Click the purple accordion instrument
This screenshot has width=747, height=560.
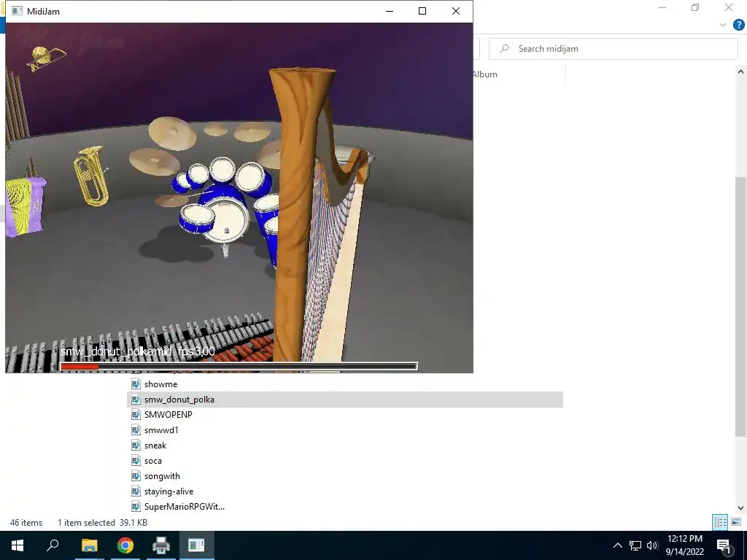tap(26, 206)
